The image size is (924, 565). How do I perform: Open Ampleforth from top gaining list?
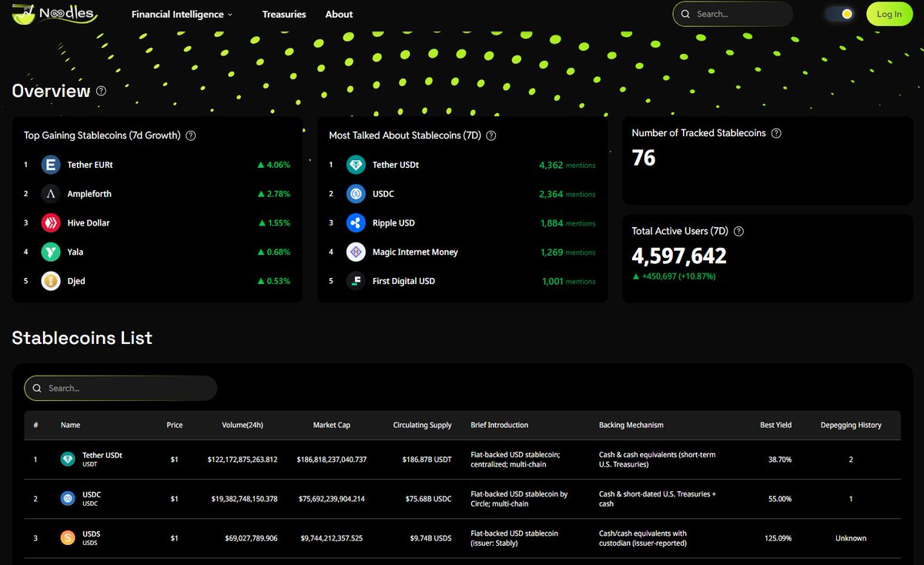[x=89, y=194]
